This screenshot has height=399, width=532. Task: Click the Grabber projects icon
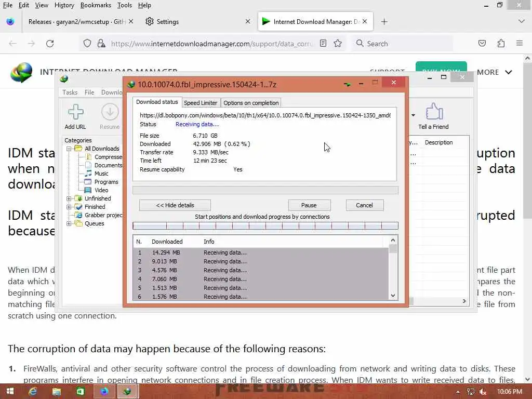[78, 215]
